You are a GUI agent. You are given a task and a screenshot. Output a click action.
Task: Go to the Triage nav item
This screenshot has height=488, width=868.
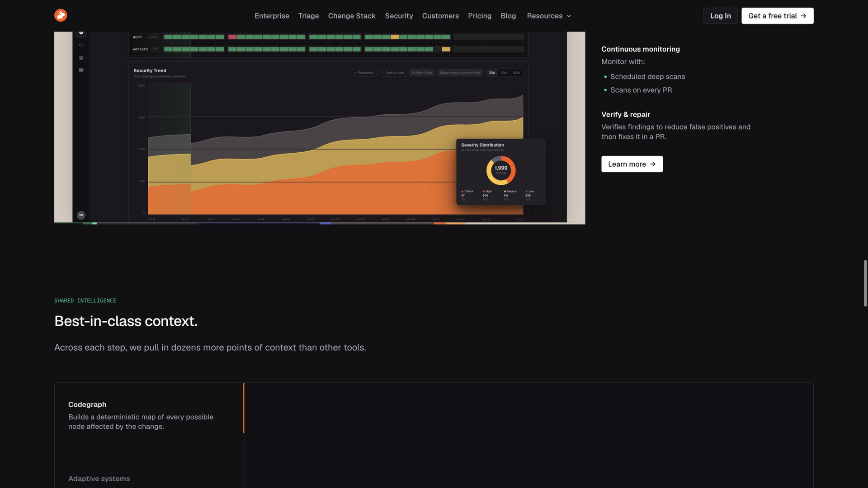pos(308,16)
